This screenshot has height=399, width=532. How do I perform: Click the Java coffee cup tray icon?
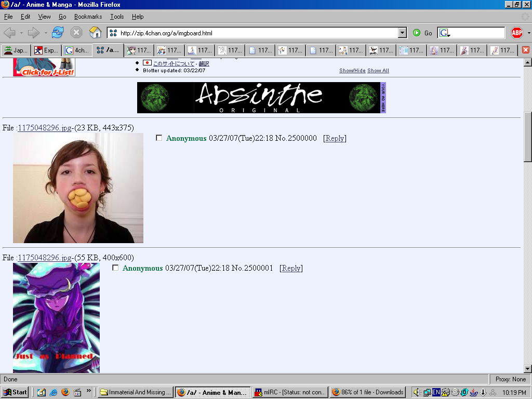tap(474, 393)
